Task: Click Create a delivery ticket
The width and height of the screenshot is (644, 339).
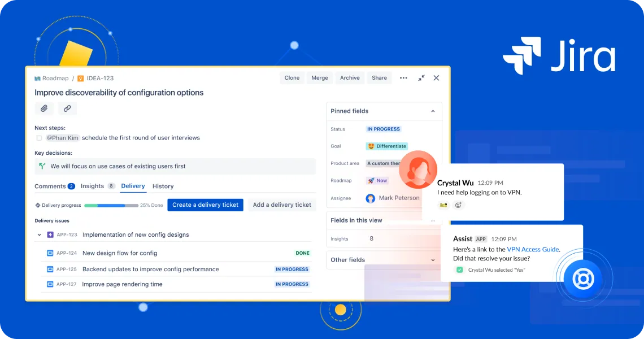Action: (206, 205)
